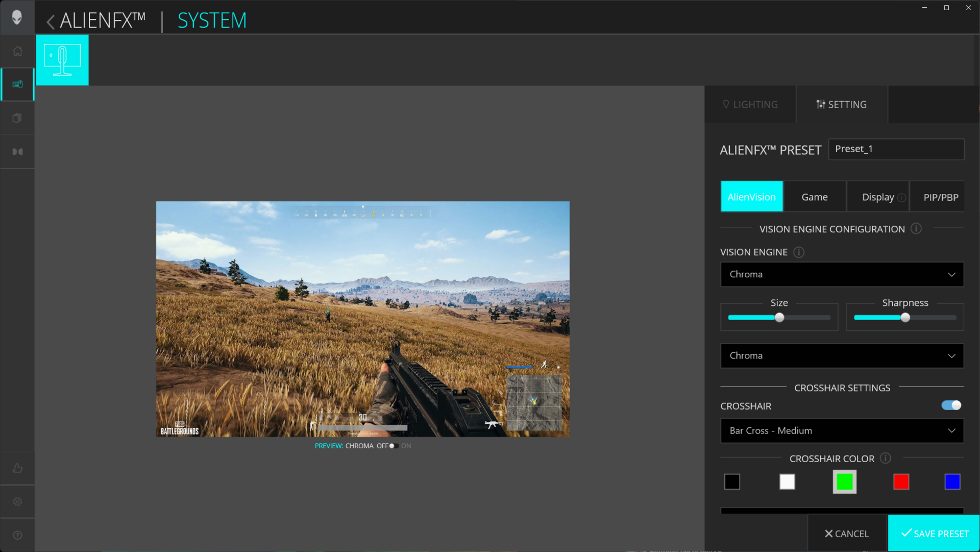Click the Preset_1 name input field
980x552 pixels.
pos(896,149)
